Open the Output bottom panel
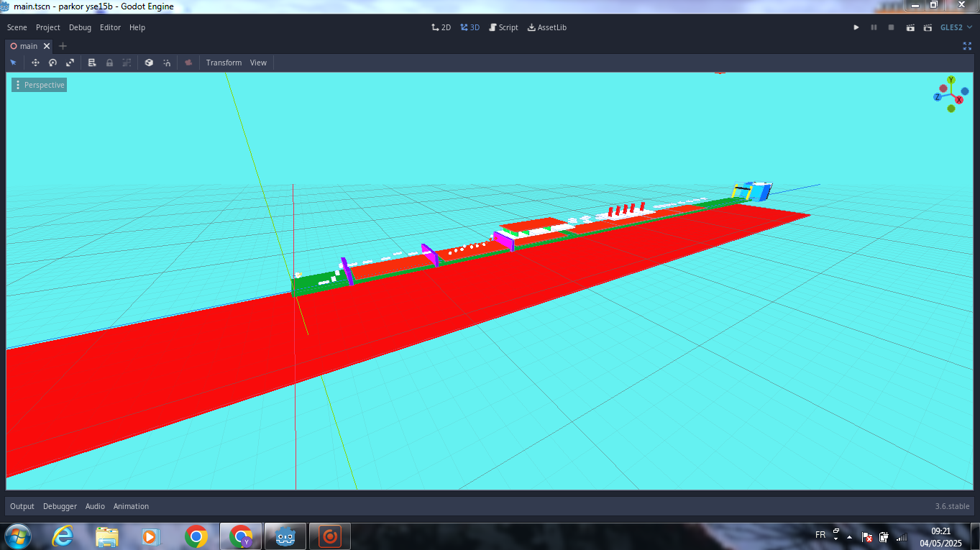This screenshot has width=980, height=550. pos(22,506)
